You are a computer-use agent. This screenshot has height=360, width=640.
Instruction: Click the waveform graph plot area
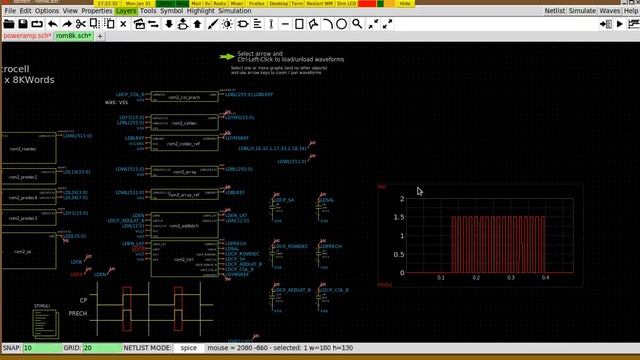(490, 236)
